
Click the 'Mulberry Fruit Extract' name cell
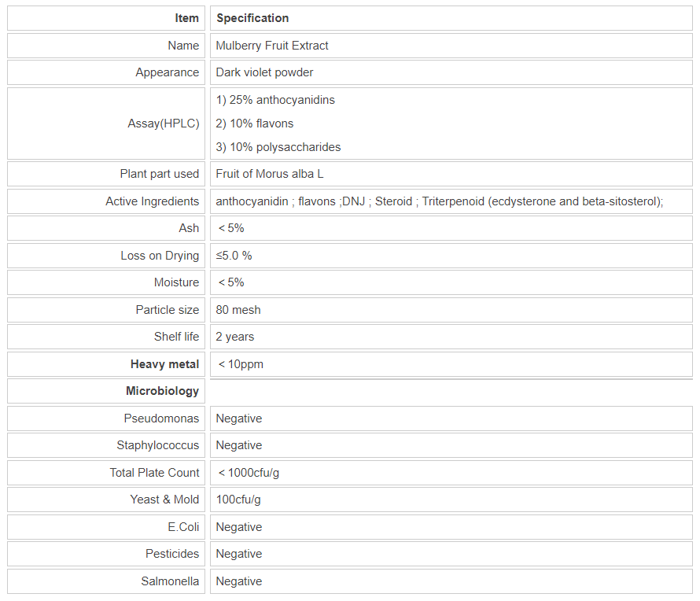click(x=272, y=46)
